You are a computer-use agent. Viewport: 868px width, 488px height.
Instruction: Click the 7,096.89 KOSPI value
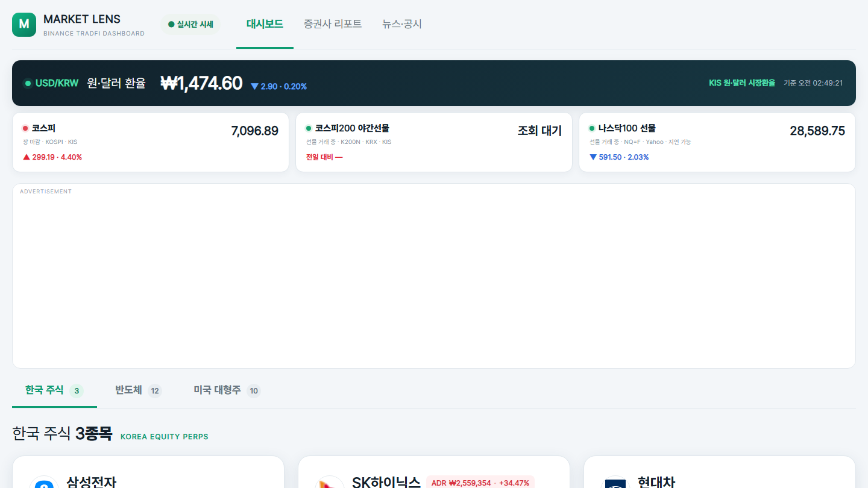pos(255,131)
